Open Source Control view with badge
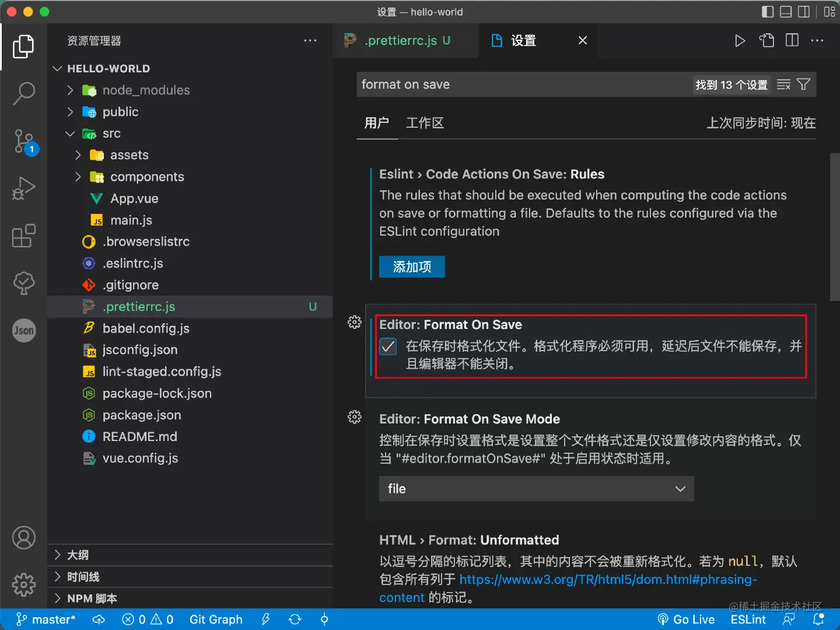This screenshot has width=840, height=630. 24,142
